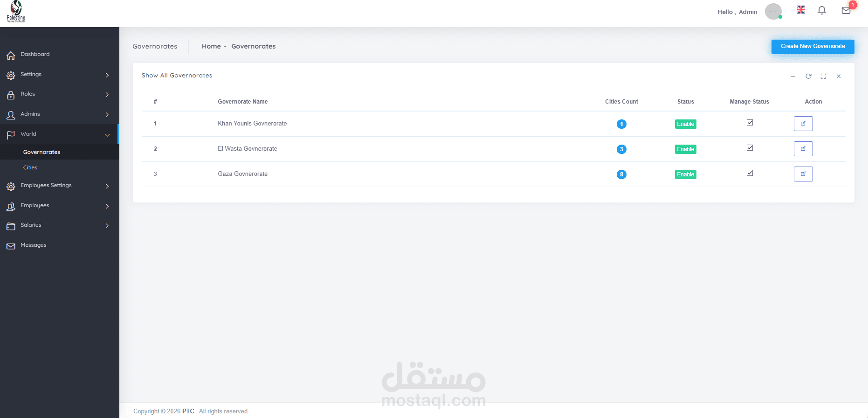Expand the Roles menu chevron

click(107, 95)
